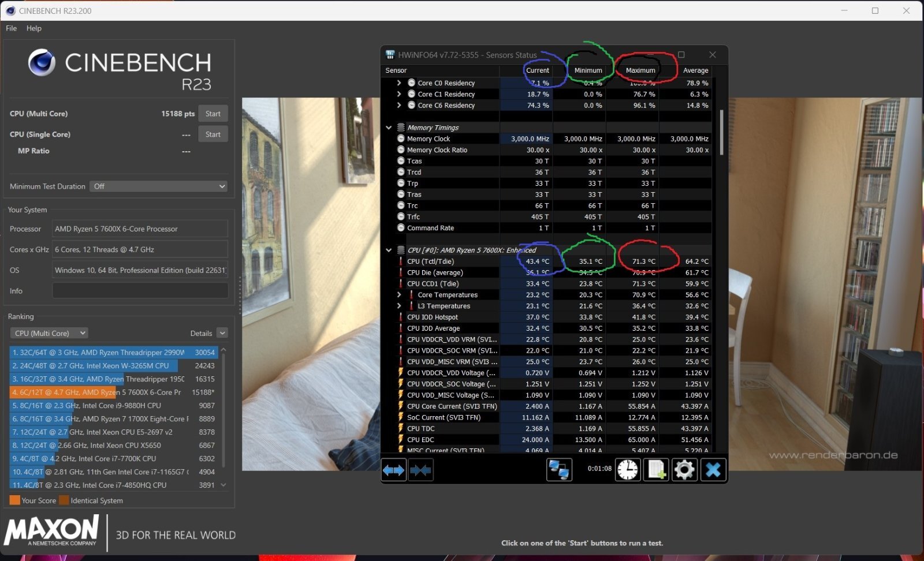Click the SoC Current lightning bolt icon
Image resolution: width=924 pixels, height=561 pixels.
pos(401,417)
